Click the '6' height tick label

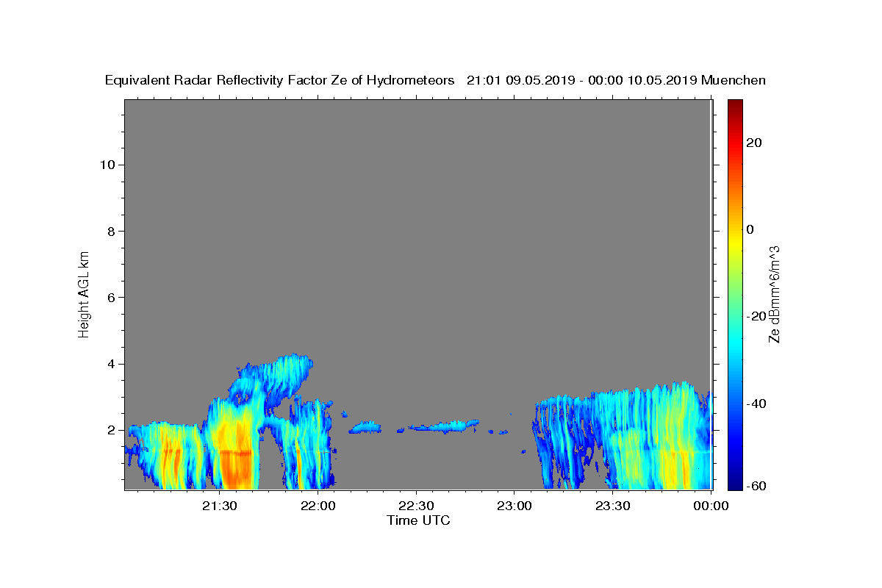coord(112,297)
